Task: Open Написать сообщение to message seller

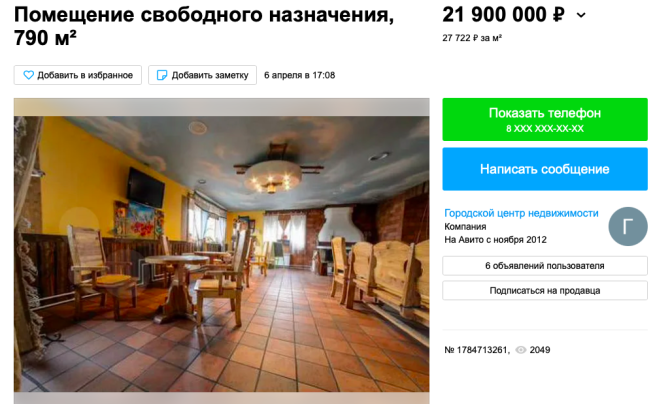Action: pyautogui.click(x=545, y=169)
